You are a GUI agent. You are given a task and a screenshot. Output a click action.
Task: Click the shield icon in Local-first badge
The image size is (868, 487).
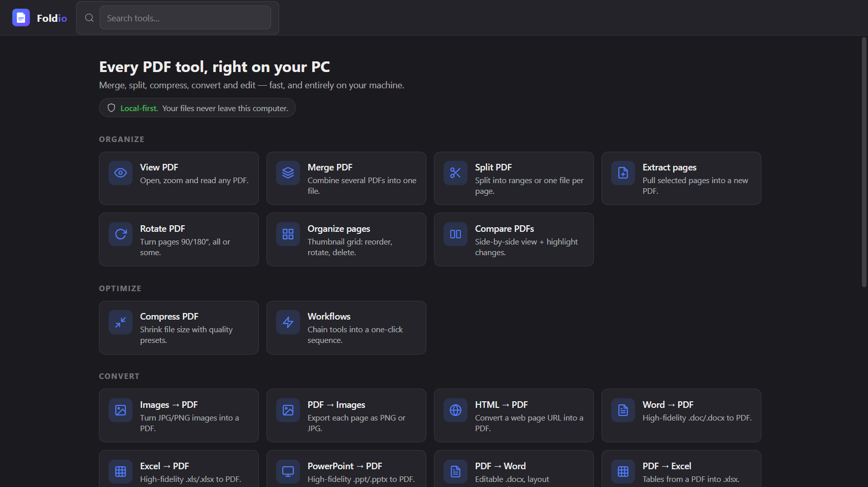[111, 108]
